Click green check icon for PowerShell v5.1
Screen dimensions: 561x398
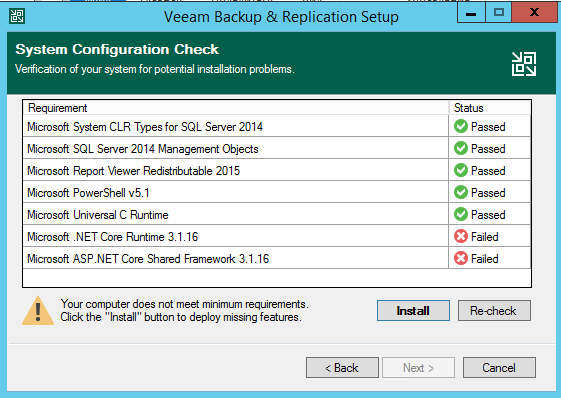(461, 193)
